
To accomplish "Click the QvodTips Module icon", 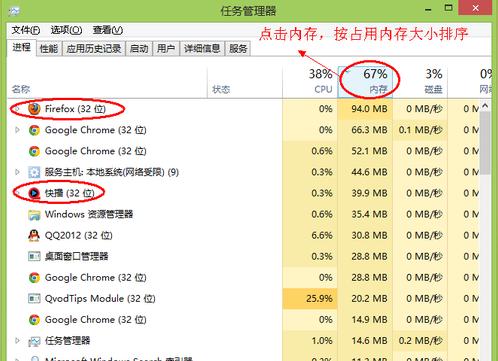I will pyautogui.click(x=34, y=298).
